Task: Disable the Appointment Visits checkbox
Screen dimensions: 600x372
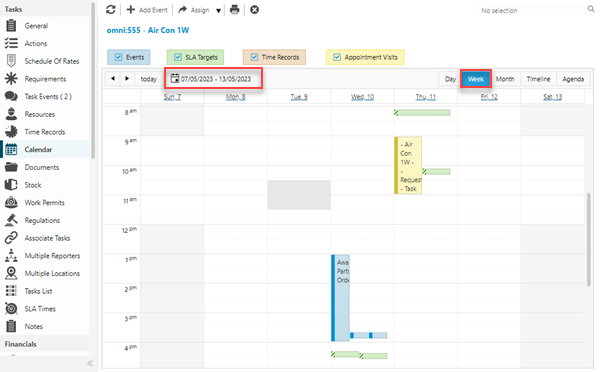Action: point(337,57)
